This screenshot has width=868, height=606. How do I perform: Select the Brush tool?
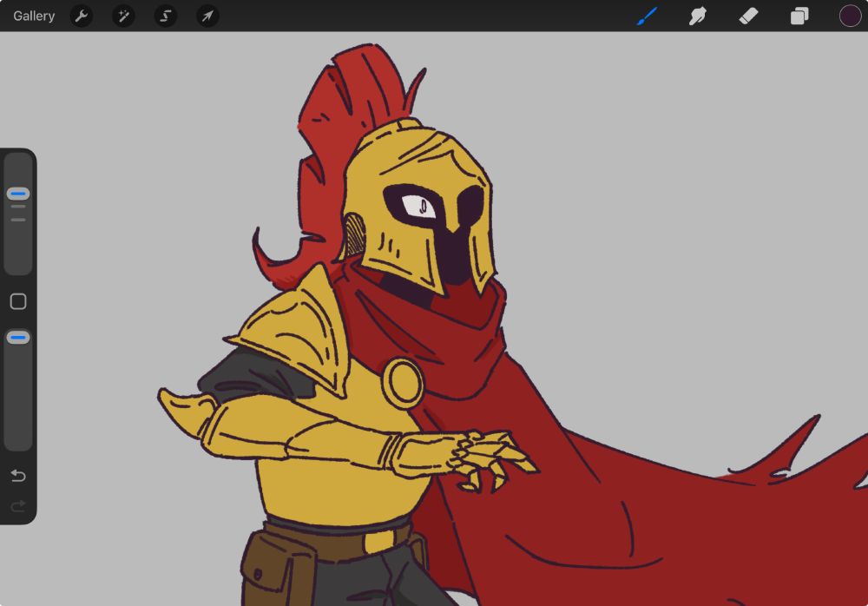click(647, 16)
